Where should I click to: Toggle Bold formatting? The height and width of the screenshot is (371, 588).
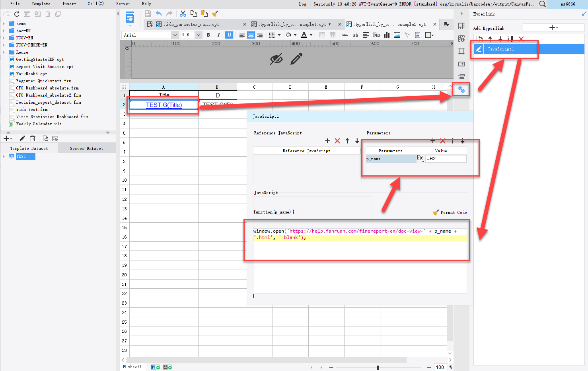pos(208,35)
